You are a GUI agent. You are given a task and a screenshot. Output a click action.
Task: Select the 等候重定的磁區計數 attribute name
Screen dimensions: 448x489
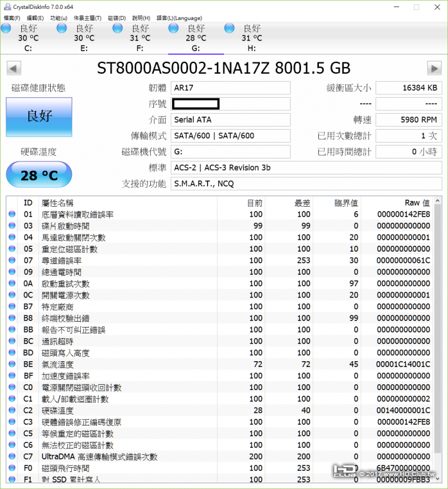click(x=78, y=434)
